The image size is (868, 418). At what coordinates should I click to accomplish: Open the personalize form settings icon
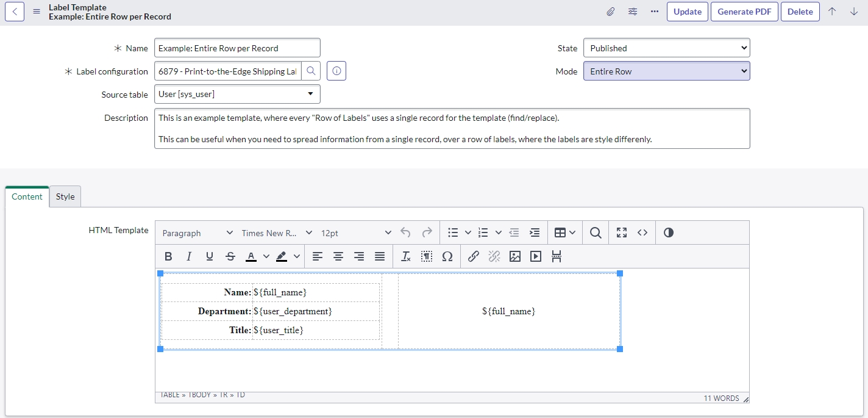(x=633, y=12)
